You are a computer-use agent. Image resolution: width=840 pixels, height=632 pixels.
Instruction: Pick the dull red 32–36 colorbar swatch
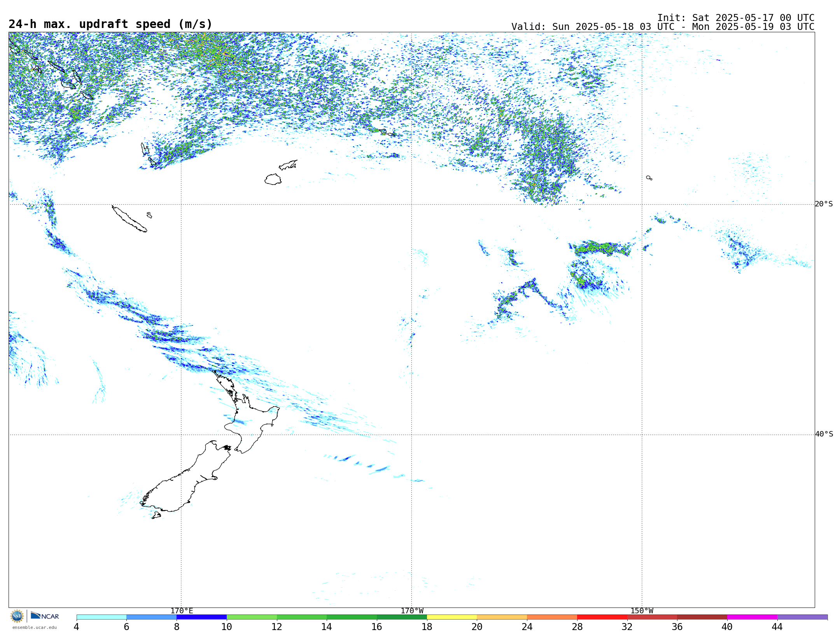652,617
